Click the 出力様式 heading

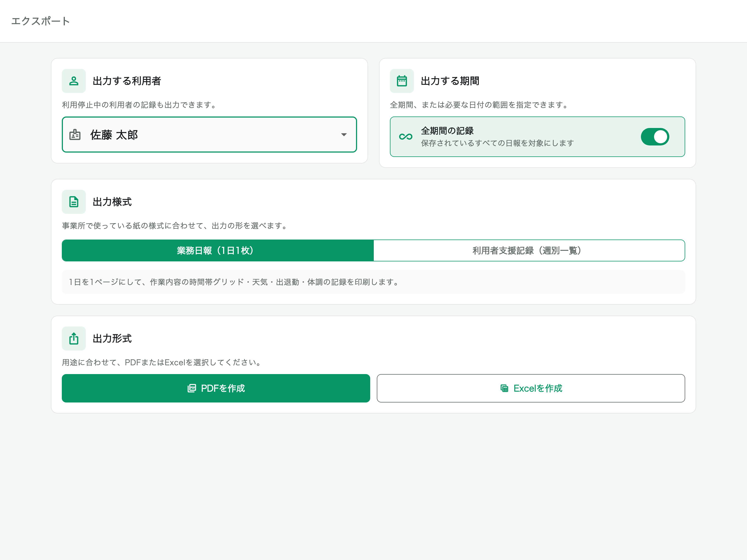point(112,202)
